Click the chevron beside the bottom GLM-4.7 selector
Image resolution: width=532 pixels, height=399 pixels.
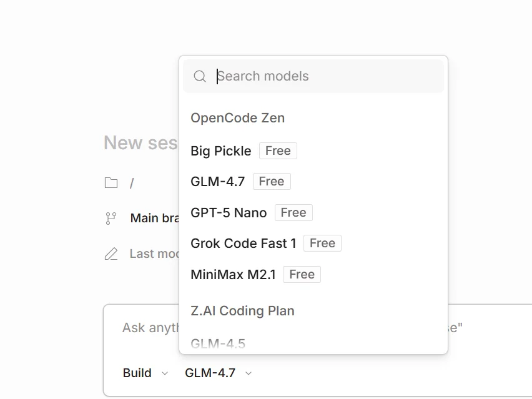click(x=249, y=373)
